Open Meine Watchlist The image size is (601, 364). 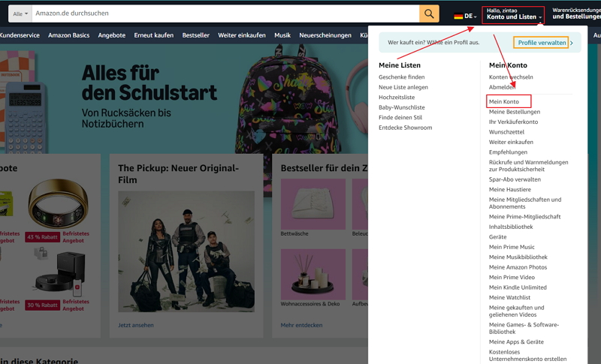pyautogui.click(x=509, y=297)
